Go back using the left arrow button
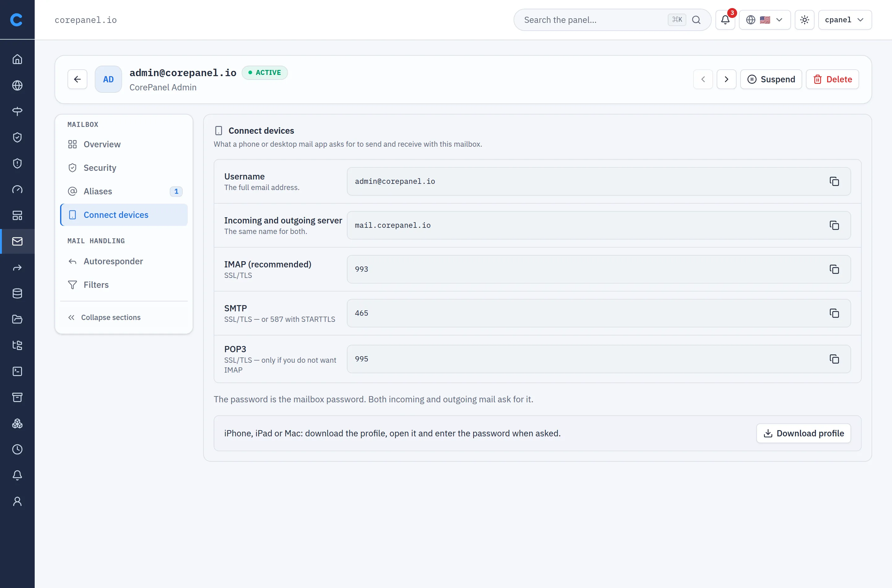892x588 pixels. [77, 79]
